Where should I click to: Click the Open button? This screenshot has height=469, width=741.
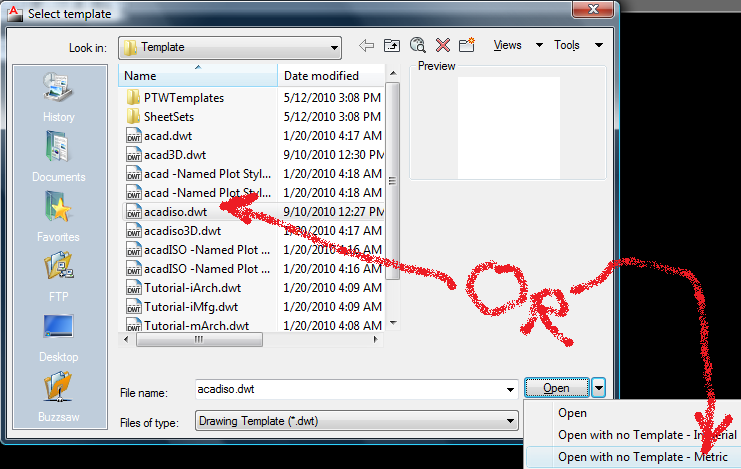[x=557, y=388]
